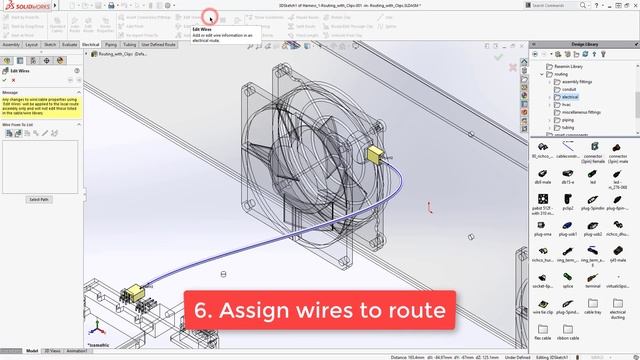640x360 pixels.
Task: Open the User Defined Route tab
Action: pos(158,44)
